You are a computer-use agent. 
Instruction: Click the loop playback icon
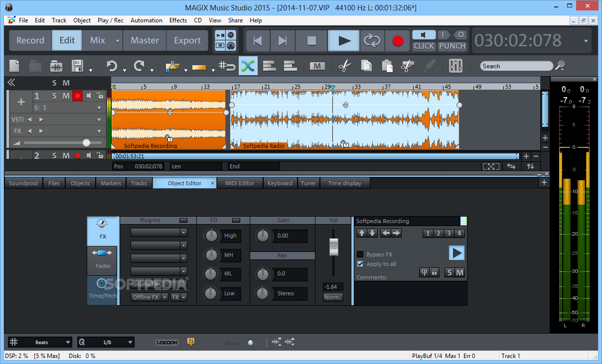pos(372,40)
